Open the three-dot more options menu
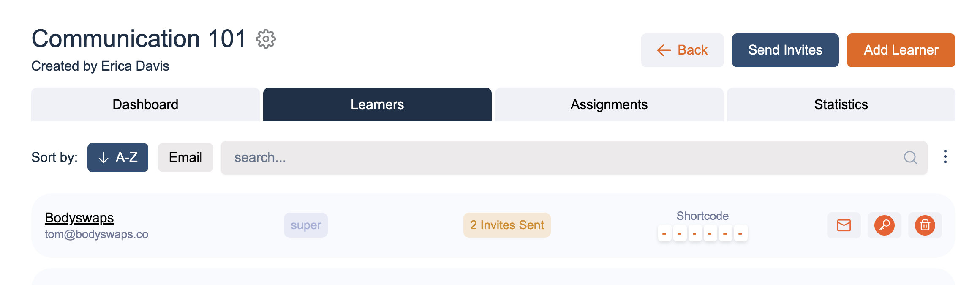 (945, 157)
